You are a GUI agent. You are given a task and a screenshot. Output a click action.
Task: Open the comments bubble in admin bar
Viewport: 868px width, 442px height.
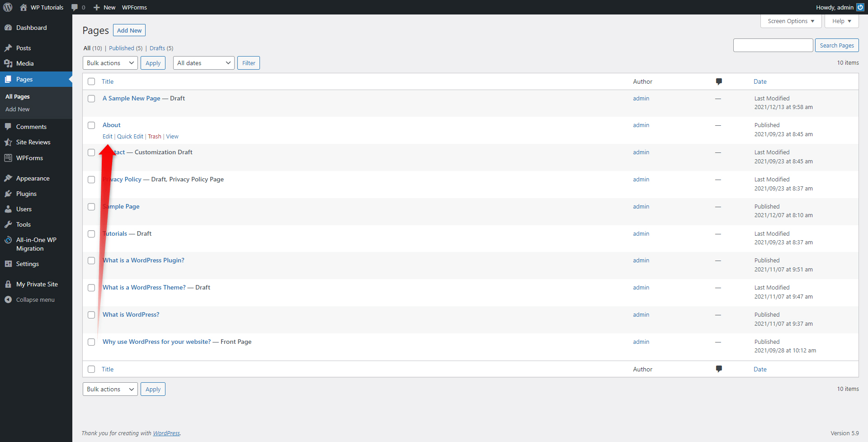coord(75,7)
